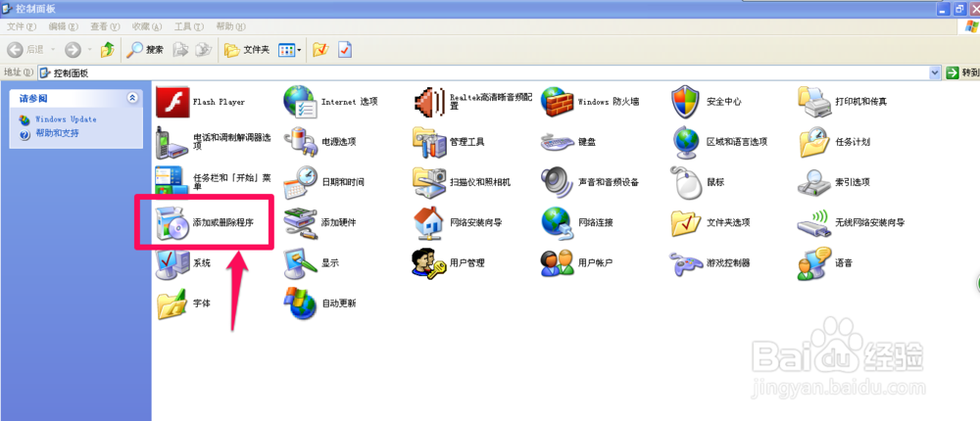This screenshot has height=421, width=980.
Task: Collapse the 请参阅 side panel
Action: pos(132,98)
